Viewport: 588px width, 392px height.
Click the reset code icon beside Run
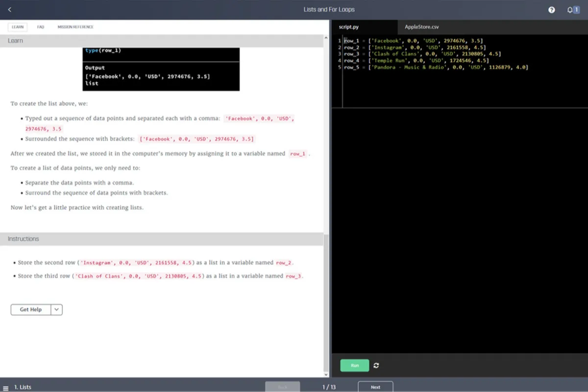(x=376, y=366)
